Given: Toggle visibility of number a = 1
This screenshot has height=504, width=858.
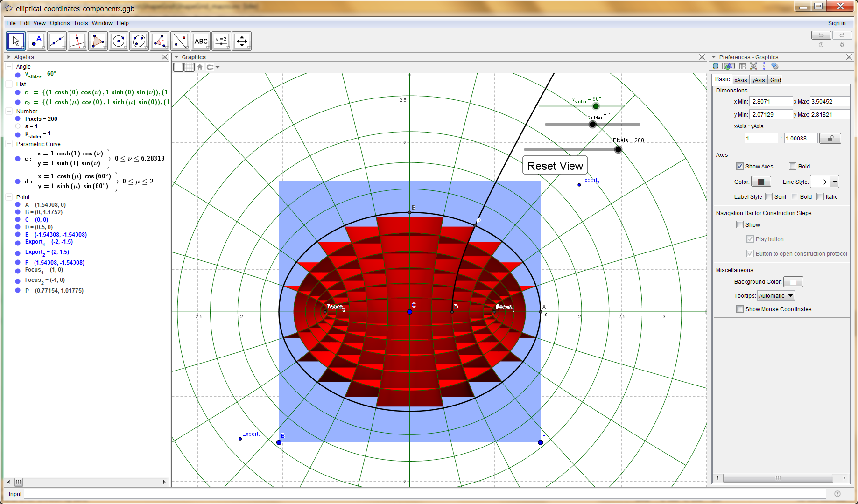Looking at the screenshot, I should (x=18, y=126).
